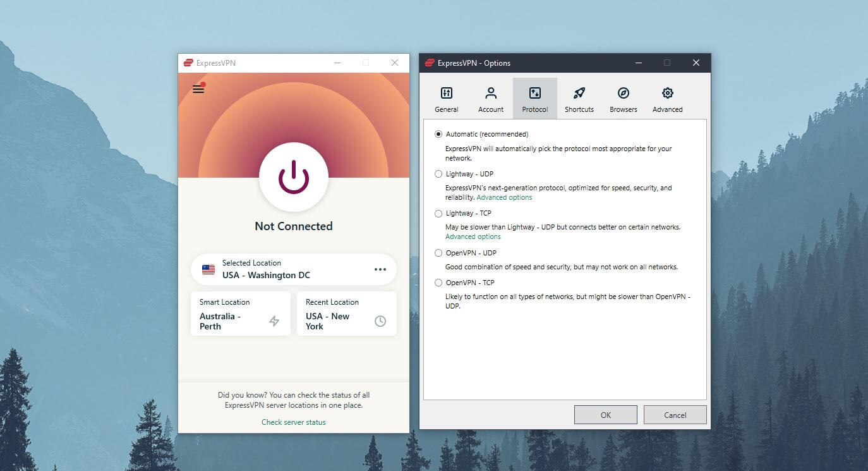868x471 pixels.
Task: Click the Protocol tab label
Action: (x=535, y=109)
